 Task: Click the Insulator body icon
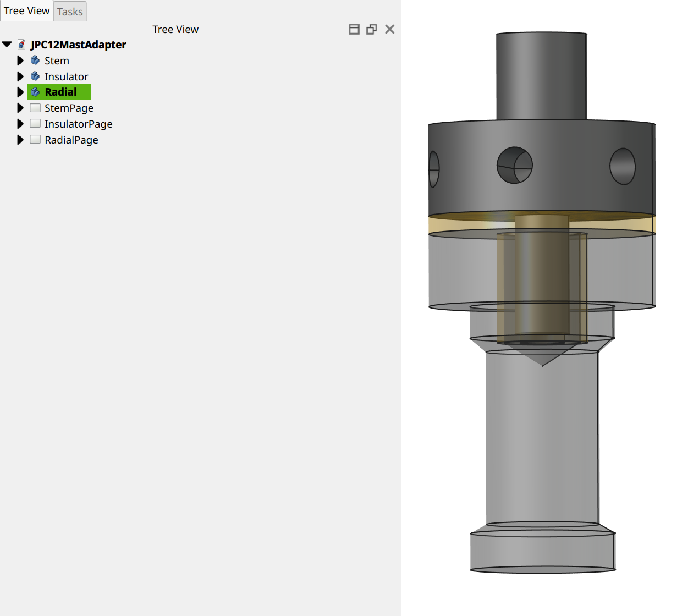coord(35,76)
